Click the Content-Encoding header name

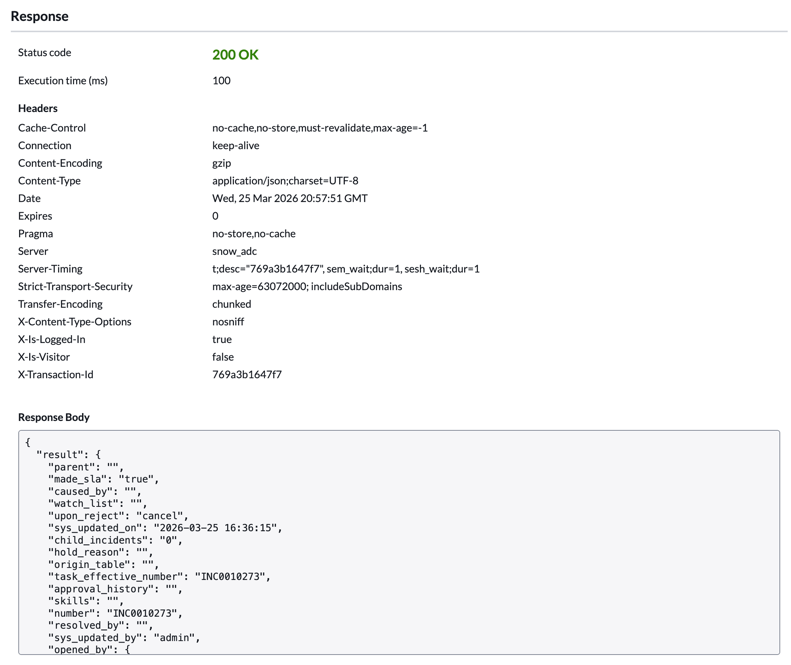click(60, 163)
